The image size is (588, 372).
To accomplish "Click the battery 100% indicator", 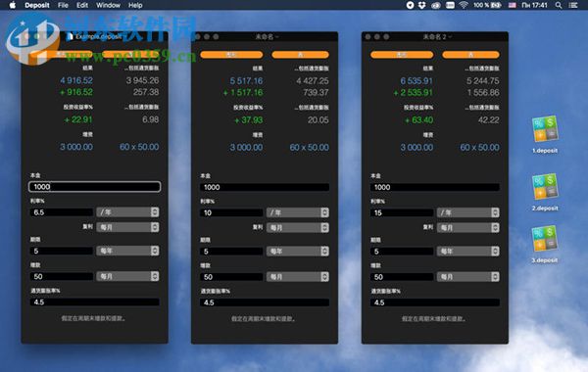I will click(x=487, y=5).
